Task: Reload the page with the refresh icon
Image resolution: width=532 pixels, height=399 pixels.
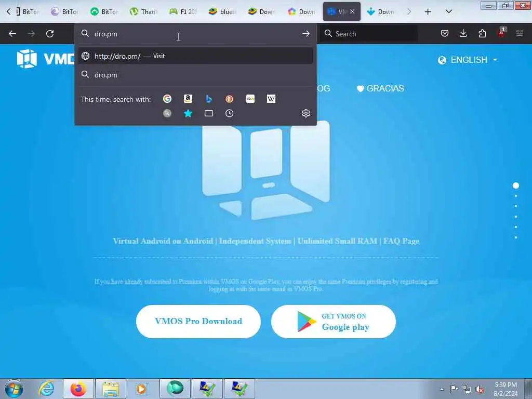Action: click(x=50, y=34)
